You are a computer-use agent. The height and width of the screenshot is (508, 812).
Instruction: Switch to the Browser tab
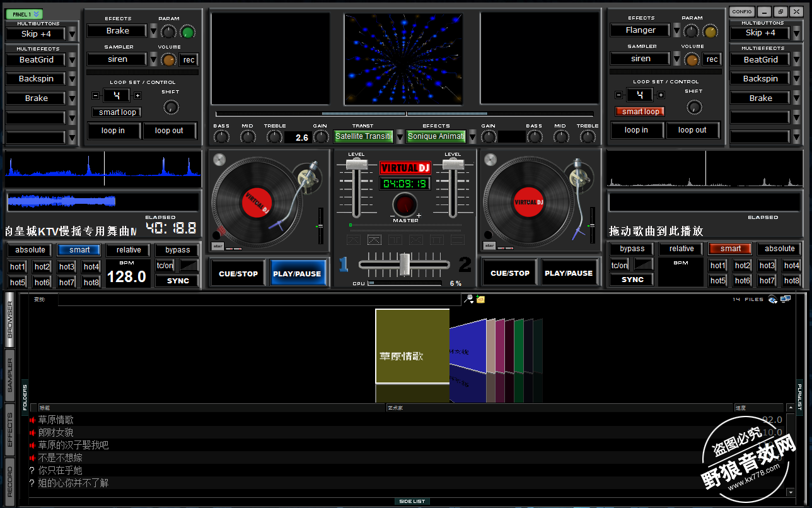10,321
